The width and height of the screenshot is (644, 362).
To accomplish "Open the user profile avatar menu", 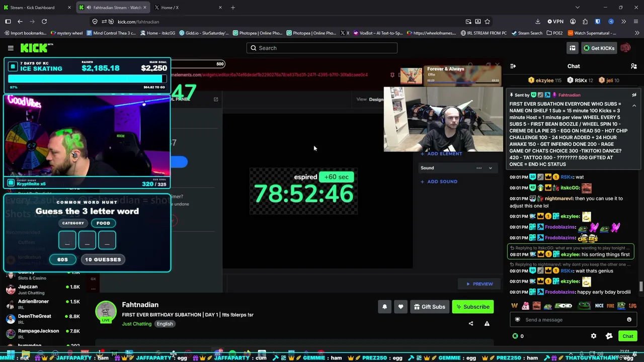I will 625,48.
